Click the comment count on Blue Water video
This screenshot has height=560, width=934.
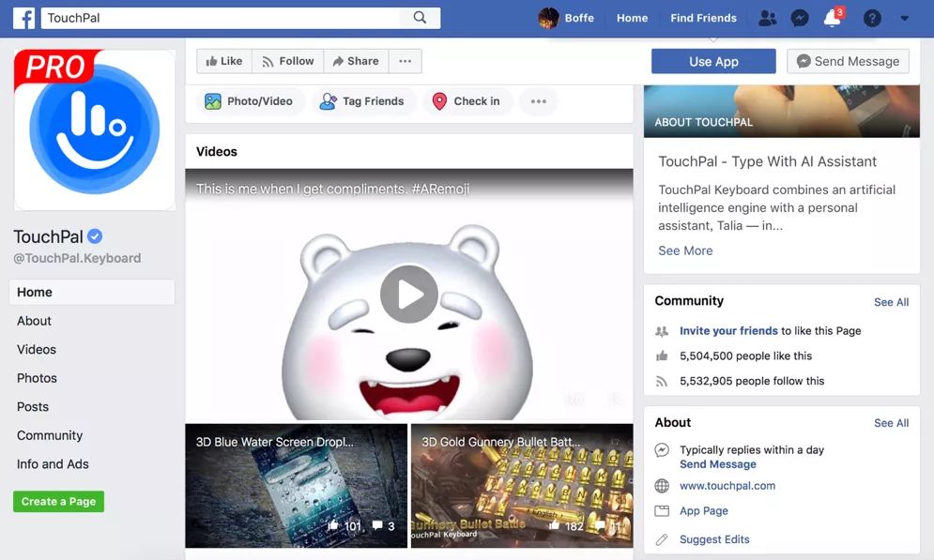384,525
